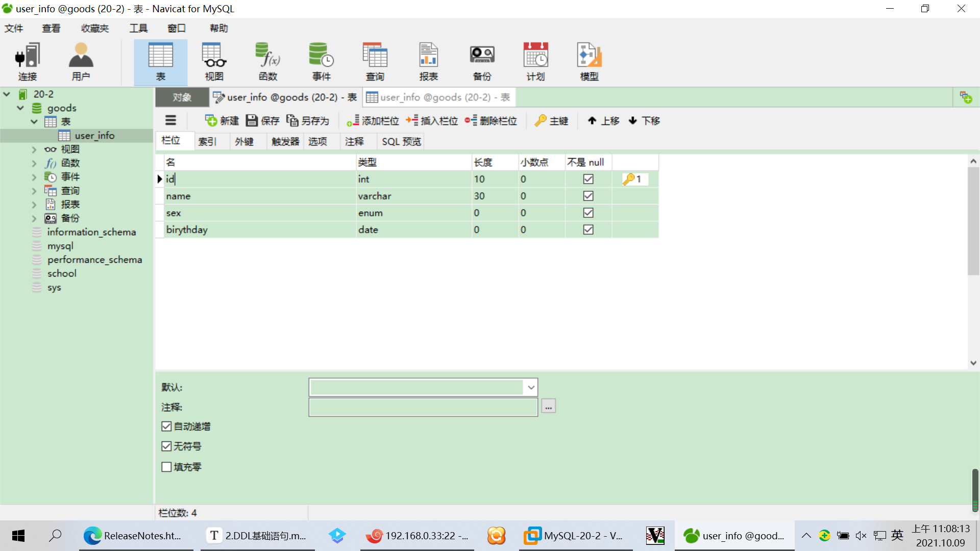Collapse the goods database tree node

20,108
